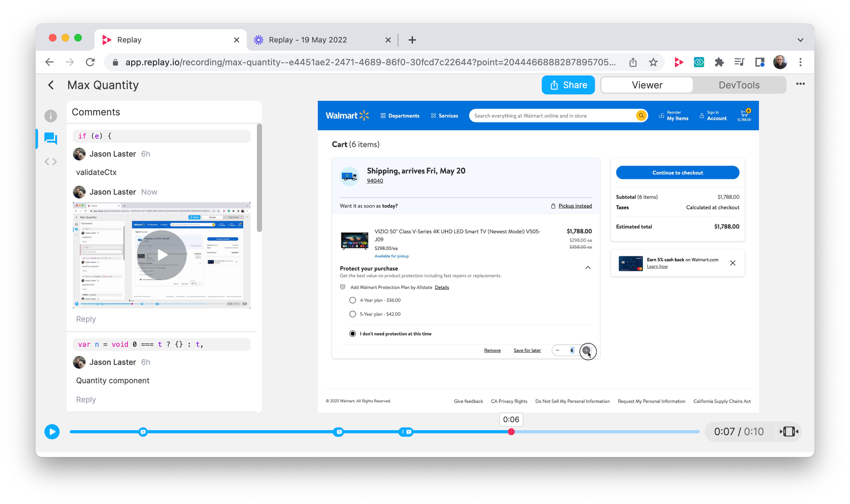Click Give feedback footer link

468,402
